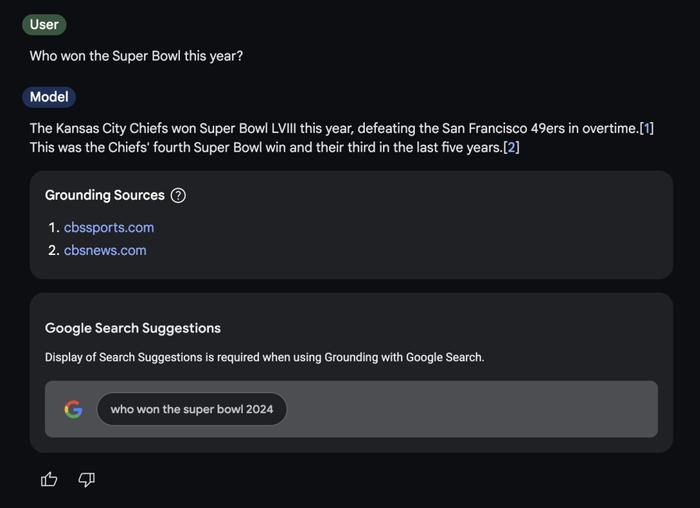
Task: Click the Google G logo
Action: pyautogui.click(x=73, y=409)
